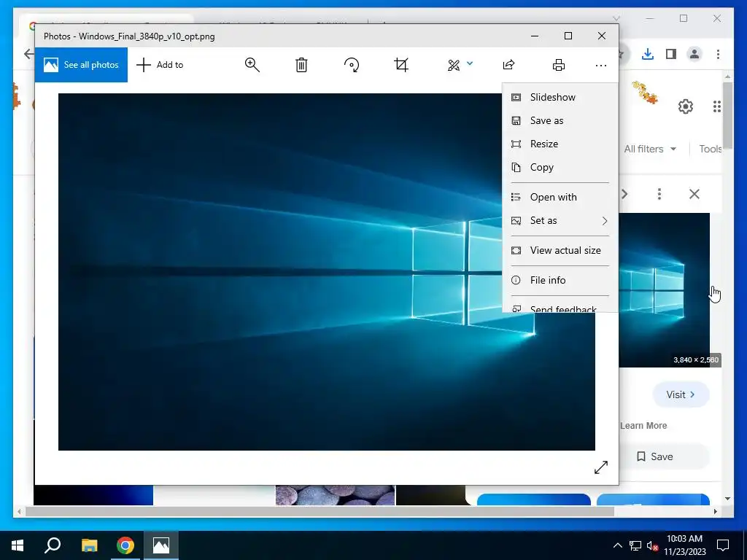Open the notification center icon
This screenshot has height=560, width=747.
[723, 545]
